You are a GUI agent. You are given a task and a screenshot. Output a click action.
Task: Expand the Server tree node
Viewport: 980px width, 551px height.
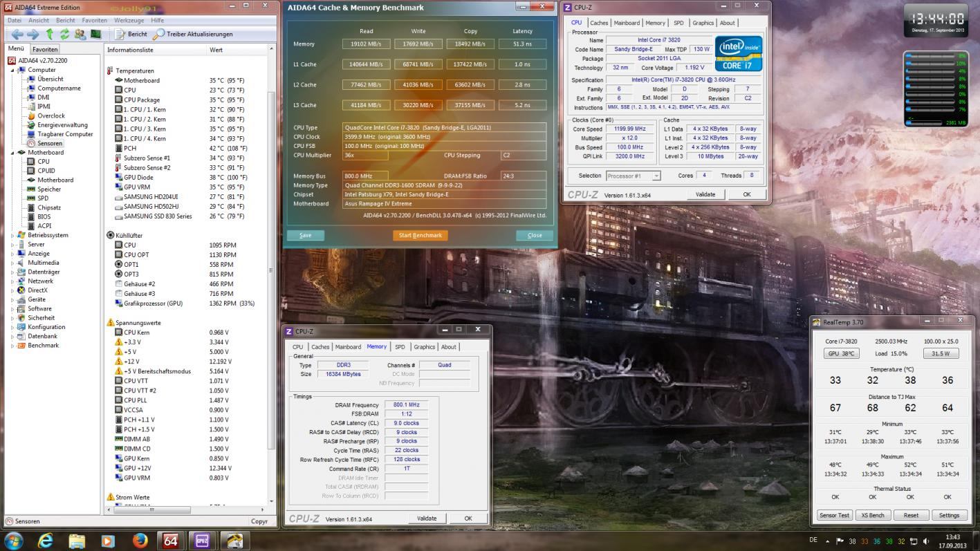[12, 244]
